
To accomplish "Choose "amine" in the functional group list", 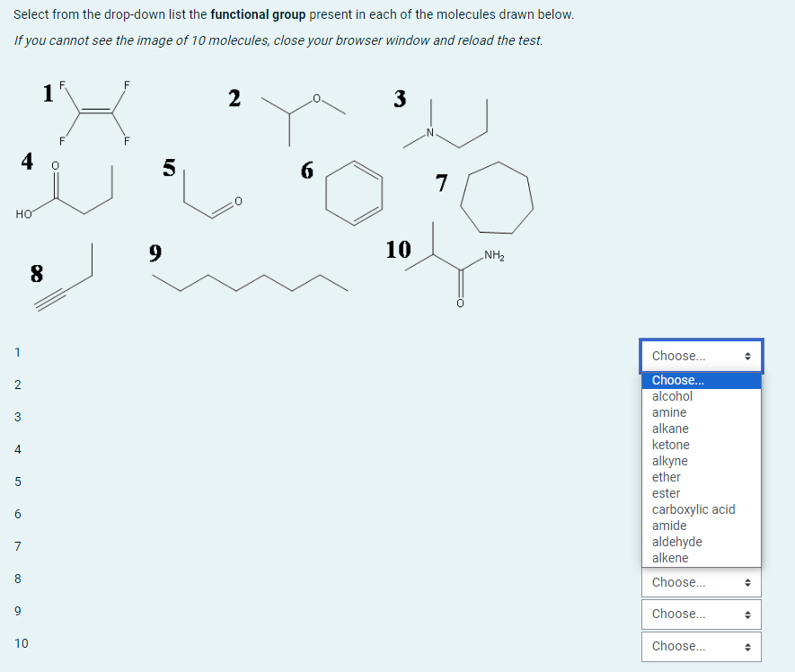I will pyautogui.click(x=670, y=411).
